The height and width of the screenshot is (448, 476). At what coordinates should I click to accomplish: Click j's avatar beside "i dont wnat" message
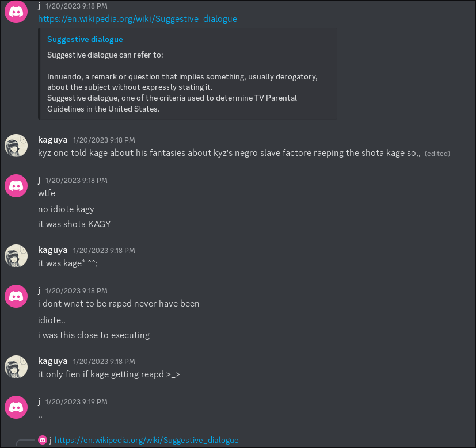tap(16, 296)
